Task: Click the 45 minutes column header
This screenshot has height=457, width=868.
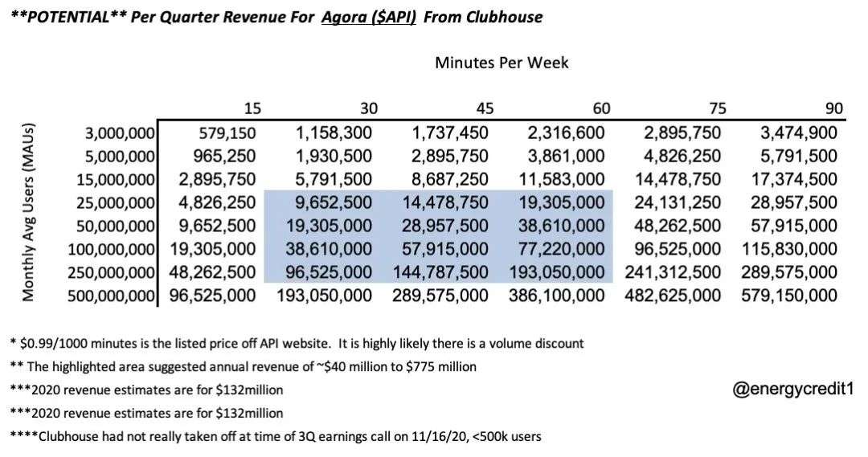Action: tap(485, 108)
